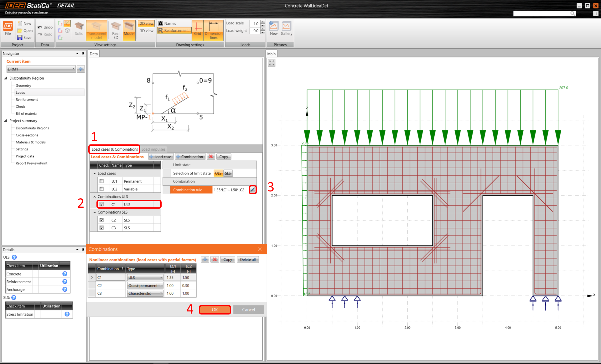The height and width of the screenshot is (364, 601).
Task: Check the LC1 Permanent load case checkbox
Action: pos(101,181)
